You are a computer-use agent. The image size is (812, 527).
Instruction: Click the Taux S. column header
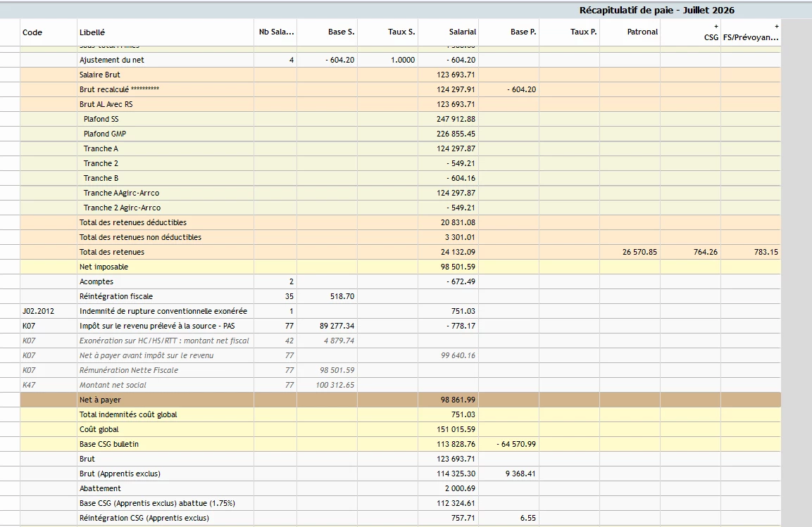click(x=388, y=32)
